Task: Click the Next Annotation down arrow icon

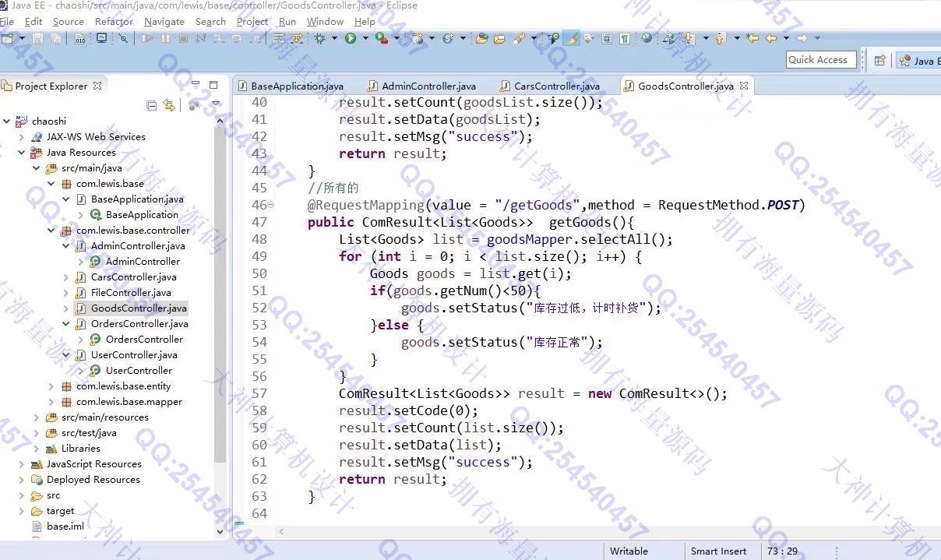Action: 689,38
